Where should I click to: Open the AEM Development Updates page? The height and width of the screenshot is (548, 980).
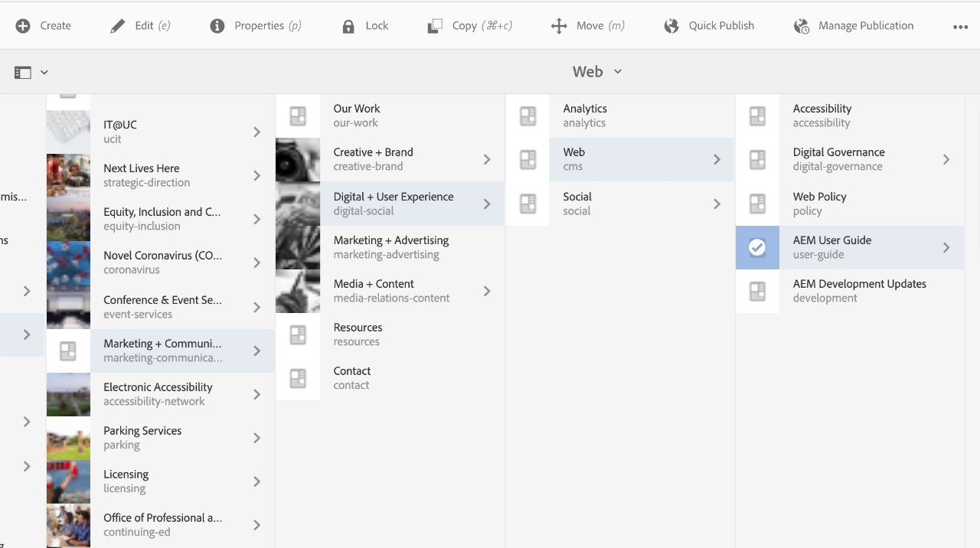[859, 291]
